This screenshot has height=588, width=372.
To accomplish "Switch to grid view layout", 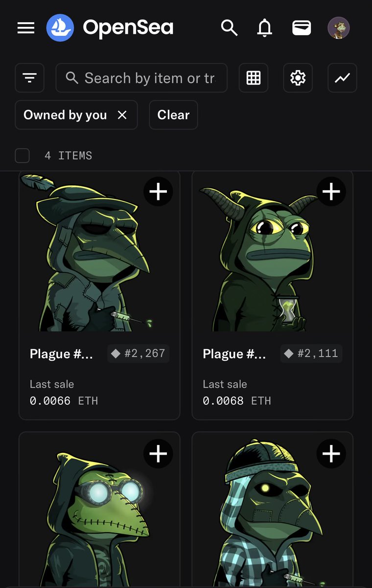I will (254, 78).
